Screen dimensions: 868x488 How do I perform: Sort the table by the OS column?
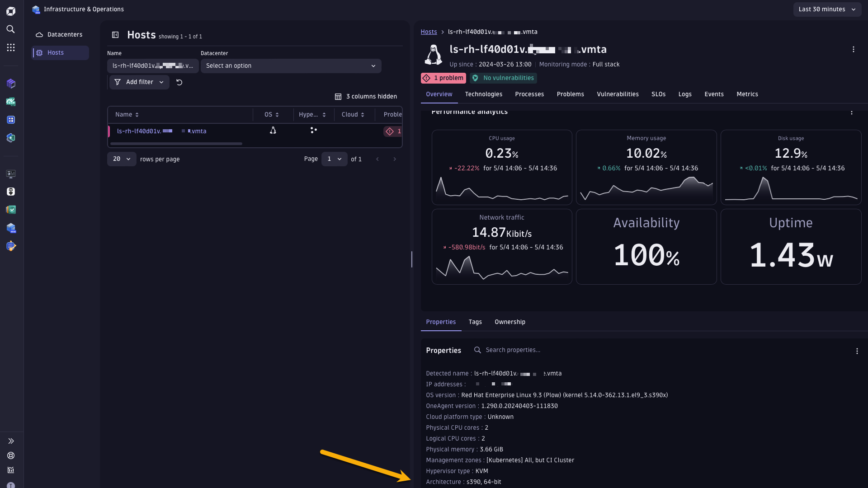(271, 114)
